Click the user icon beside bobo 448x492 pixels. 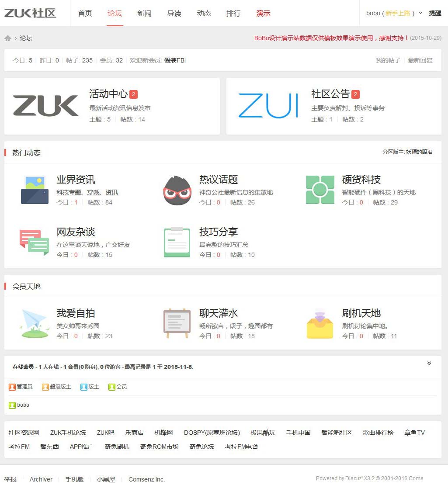12,405
